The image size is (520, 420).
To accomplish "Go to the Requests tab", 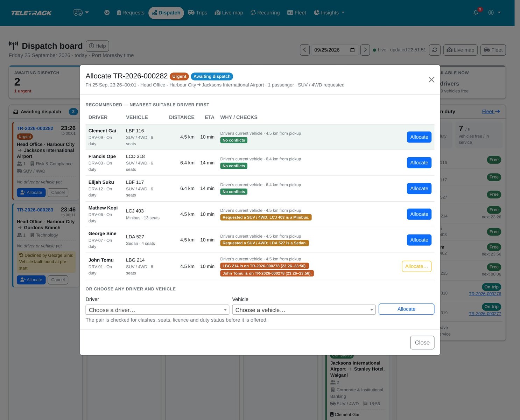I will tap(130, 13).
